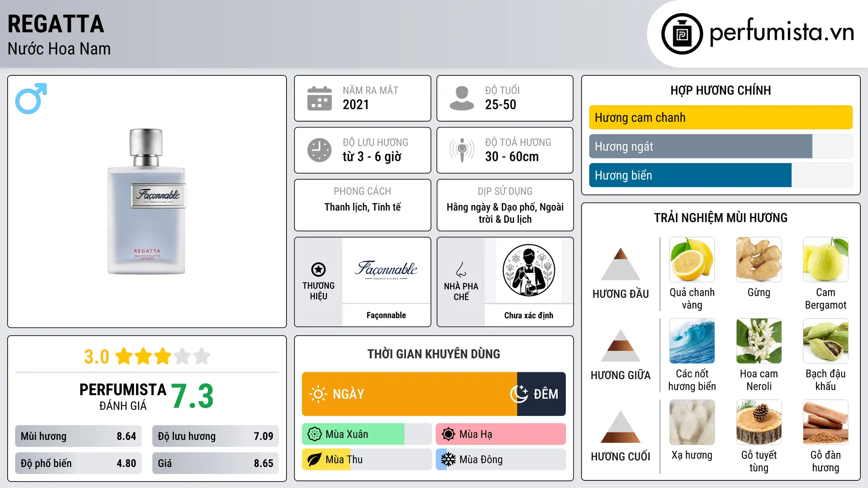Viewport: 868px width, 488px height.
Task: Click the summer sun icon
Action: 448,434
